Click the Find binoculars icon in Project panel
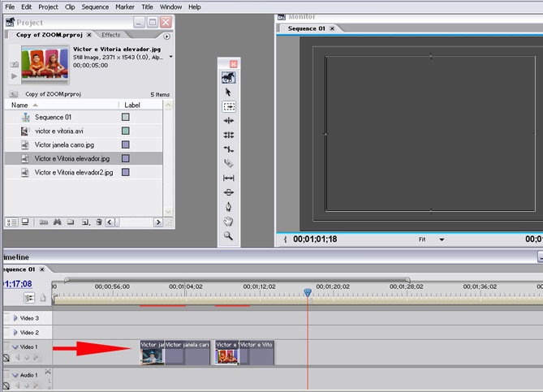This screenshot has width=543, height=392. coord(58,222)
